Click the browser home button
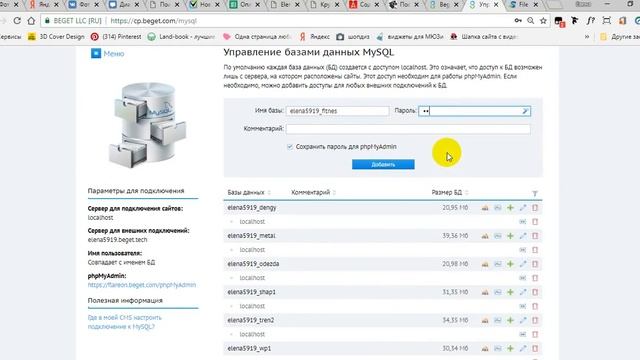Image resolution: width=640 pixels, height=360 pixels. pyautogui.click(x=31, y=20)
